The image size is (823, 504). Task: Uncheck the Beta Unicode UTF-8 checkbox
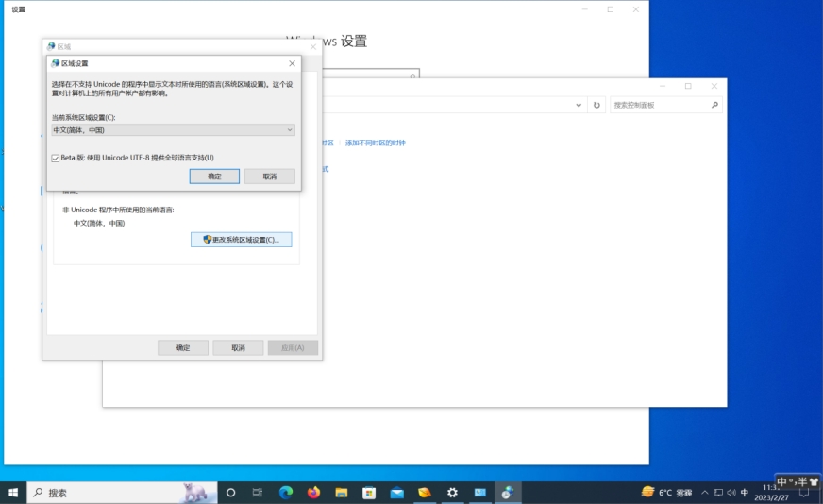(x=55, y=158)
